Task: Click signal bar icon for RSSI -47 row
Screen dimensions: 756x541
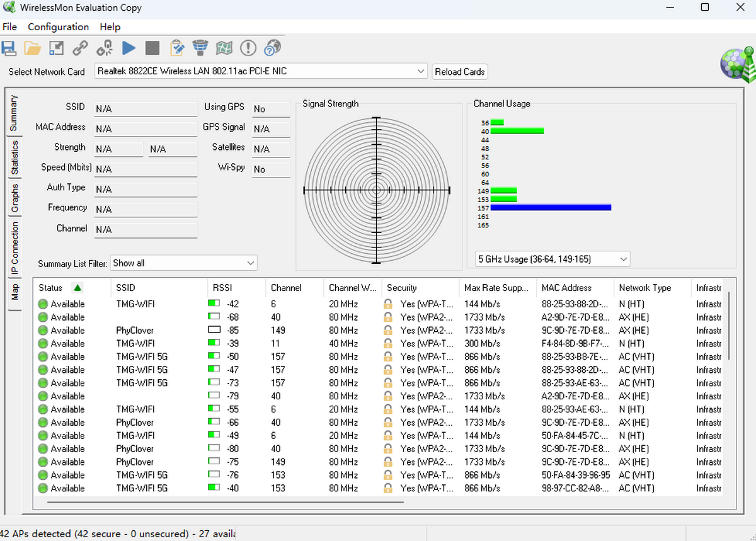Action: point(214,370)
